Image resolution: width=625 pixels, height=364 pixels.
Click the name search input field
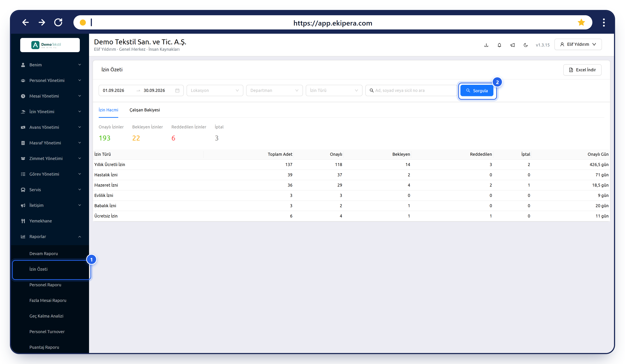pos(411,90)
